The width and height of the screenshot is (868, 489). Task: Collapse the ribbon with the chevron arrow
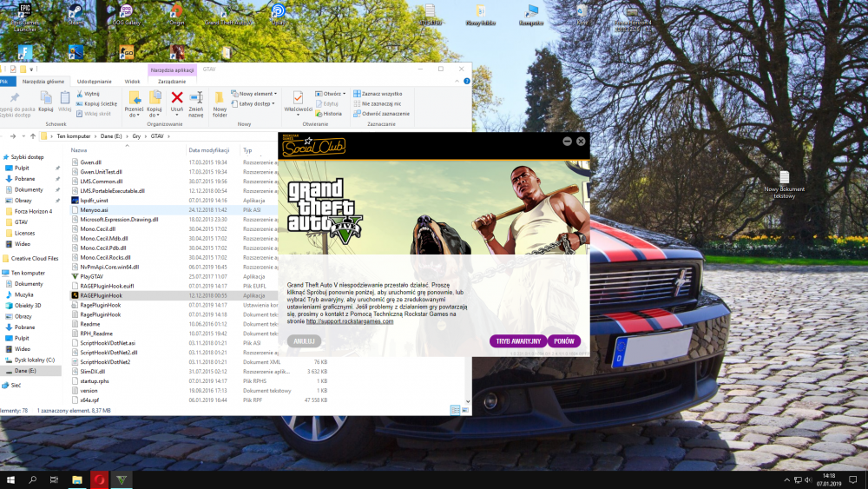(457, 82)
